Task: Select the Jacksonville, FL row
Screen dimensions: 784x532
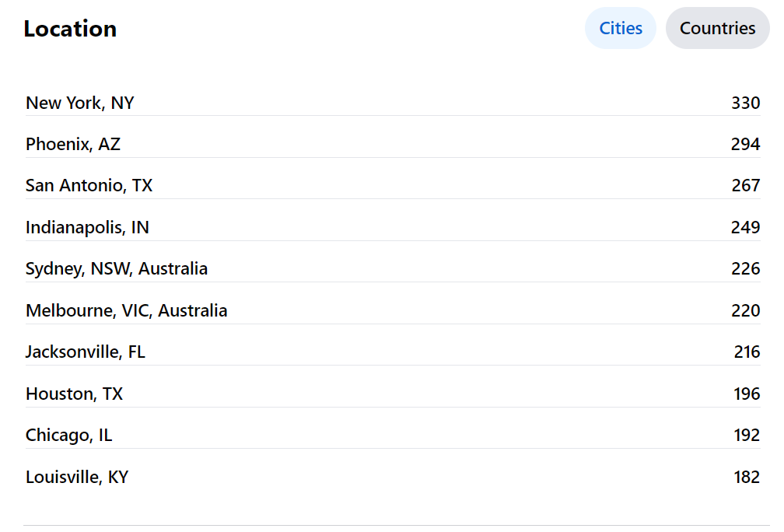Action: pyautogui.click(x=86, y=352)
